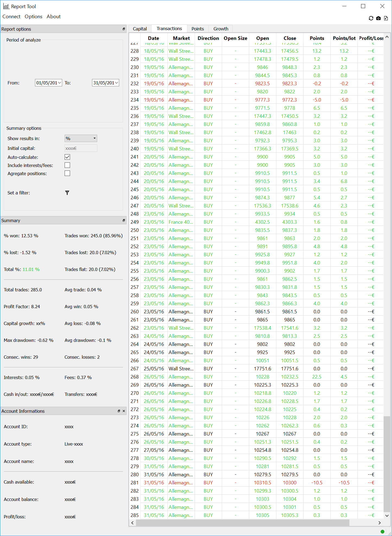Click Total % value 11.01 %
392x536 pixels.
[31, 269]
